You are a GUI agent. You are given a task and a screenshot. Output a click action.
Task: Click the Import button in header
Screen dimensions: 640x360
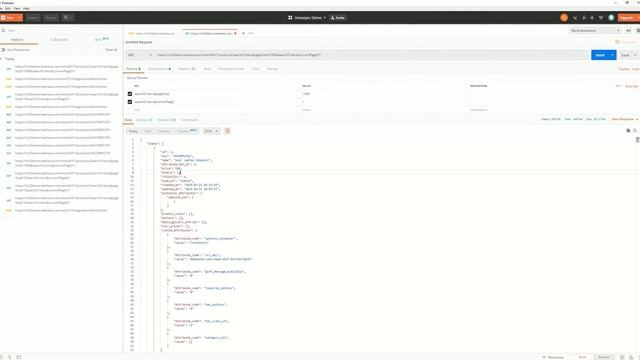pyautogui.click(x=33, y=18)
